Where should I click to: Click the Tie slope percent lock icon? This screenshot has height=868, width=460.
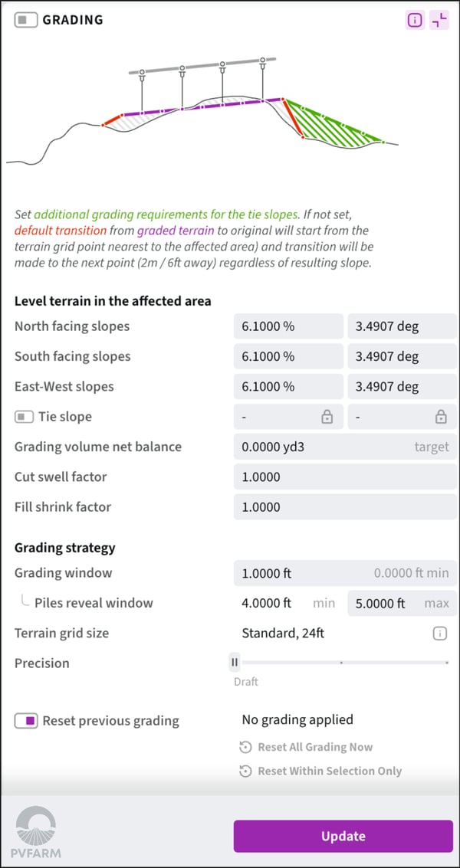coord(327,417)
